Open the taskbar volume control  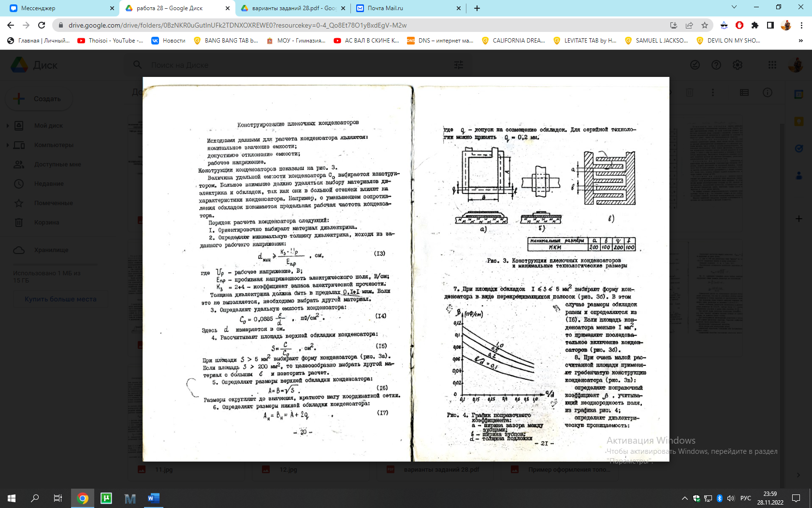click(730, 498)
